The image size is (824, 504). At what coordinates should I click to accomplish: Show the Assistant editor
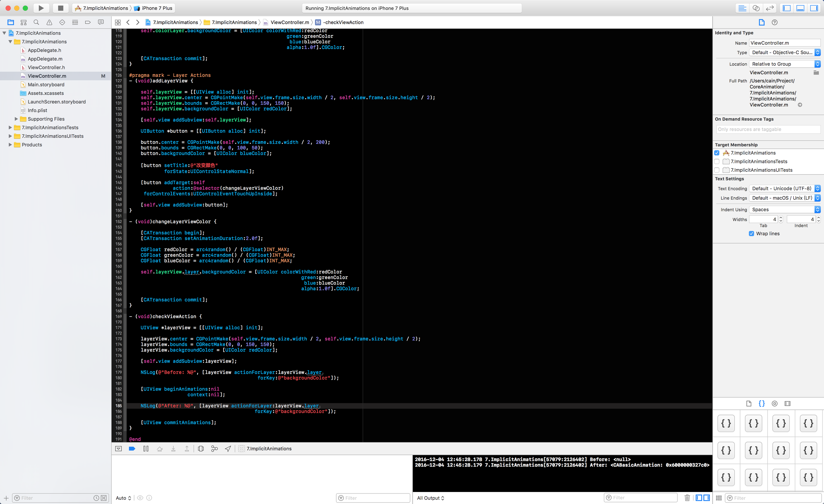point(756,8)
